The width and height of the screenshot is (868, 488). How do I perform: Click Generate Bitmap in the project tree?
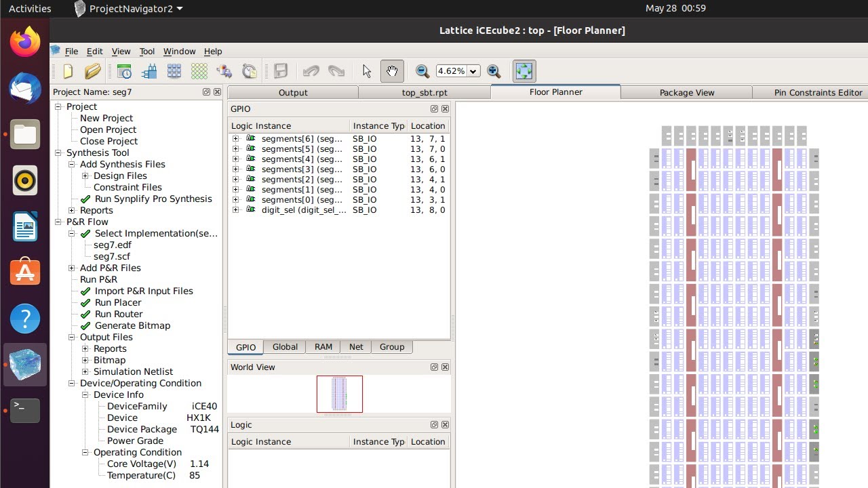132,325
